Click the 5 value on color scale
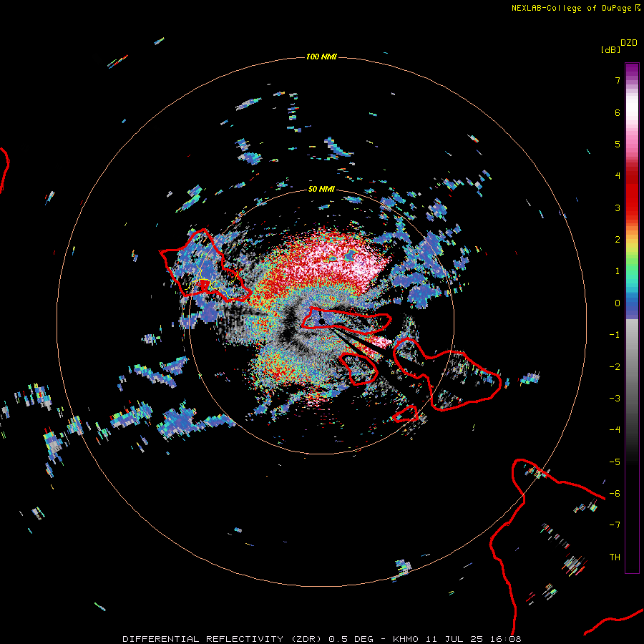Image resolution: width=644 pixels, height=644 pixels. coord(618,144)
